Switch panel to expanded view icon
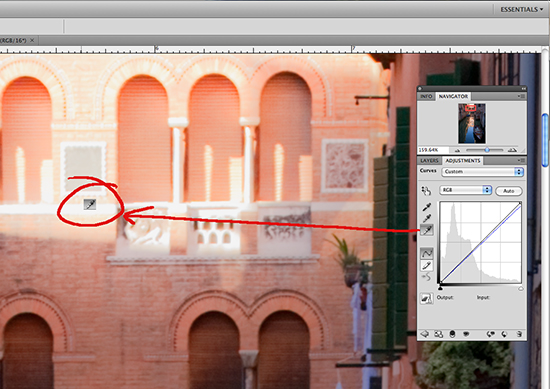550x389 pixels. point(438,334)
